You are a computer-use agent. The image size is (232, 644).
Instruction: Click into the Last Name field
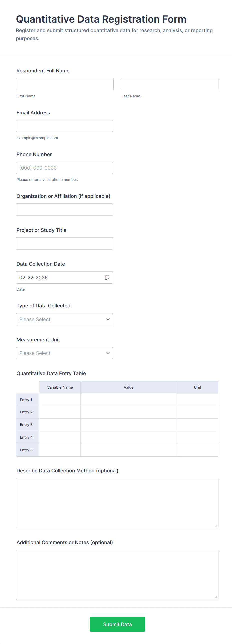point(169,84)
